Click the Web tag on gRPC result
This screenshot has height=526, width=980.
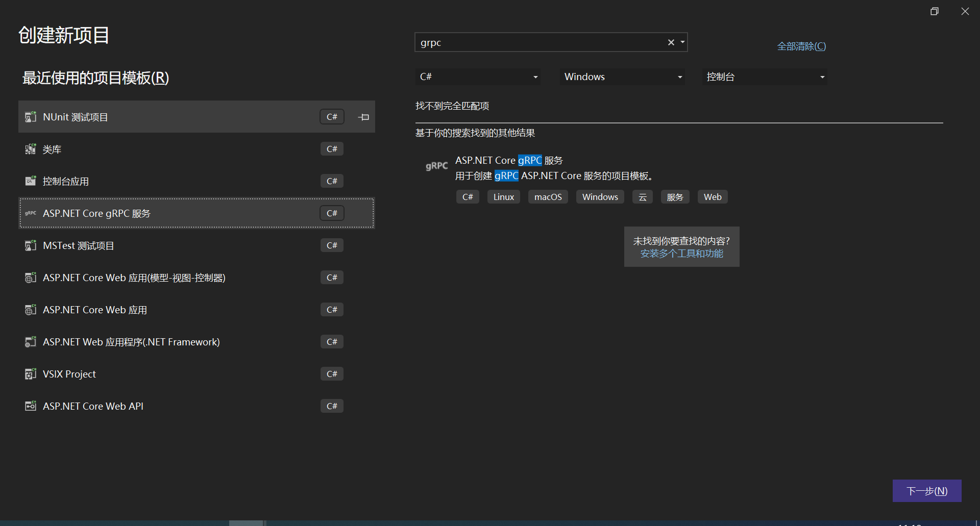pos(713,197)
